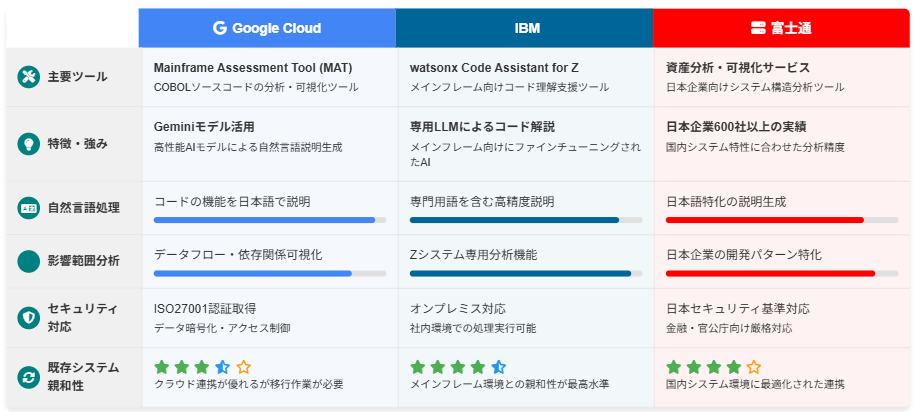Click '国内システム特性に合わせた分析精度' text
This screenshot has width=919, height=412.
(x=755, y=147)
